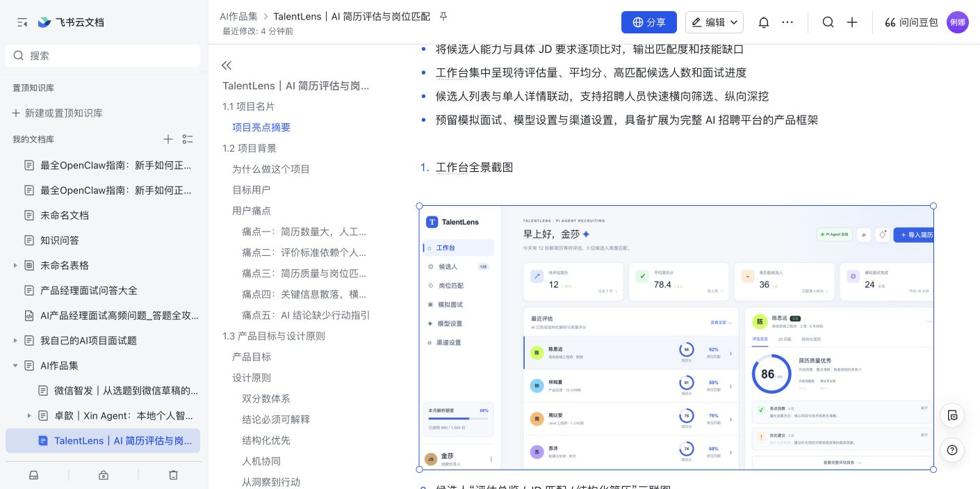Open the 编辑 mode dropdown

(714, 22)
